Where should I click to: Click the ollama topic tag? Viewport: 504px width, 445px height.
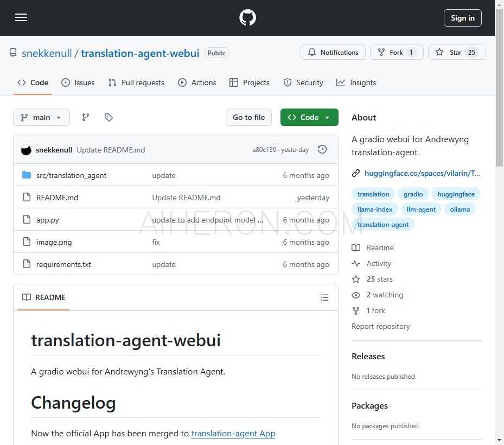click(460, 209)
